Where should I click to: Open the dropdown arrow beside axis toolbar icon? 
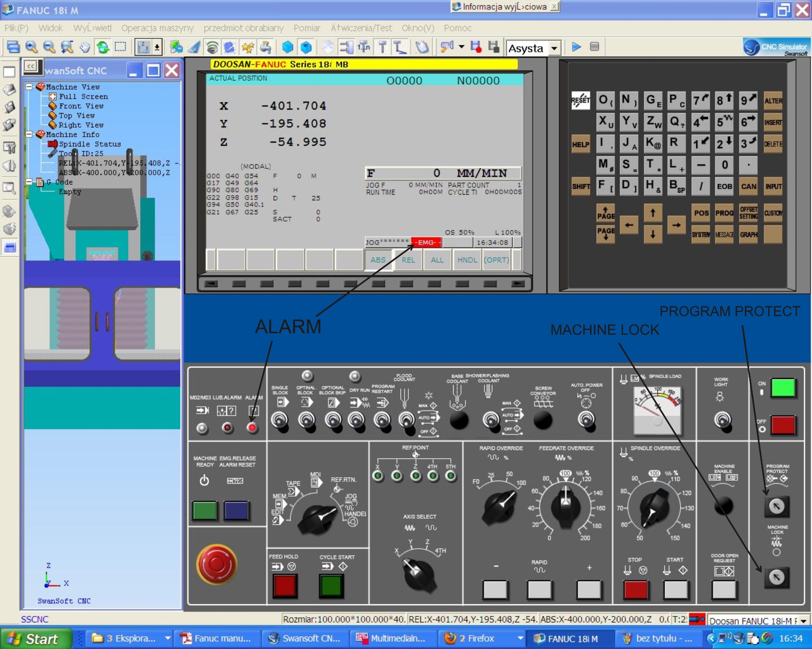click(x=157, y=47)
